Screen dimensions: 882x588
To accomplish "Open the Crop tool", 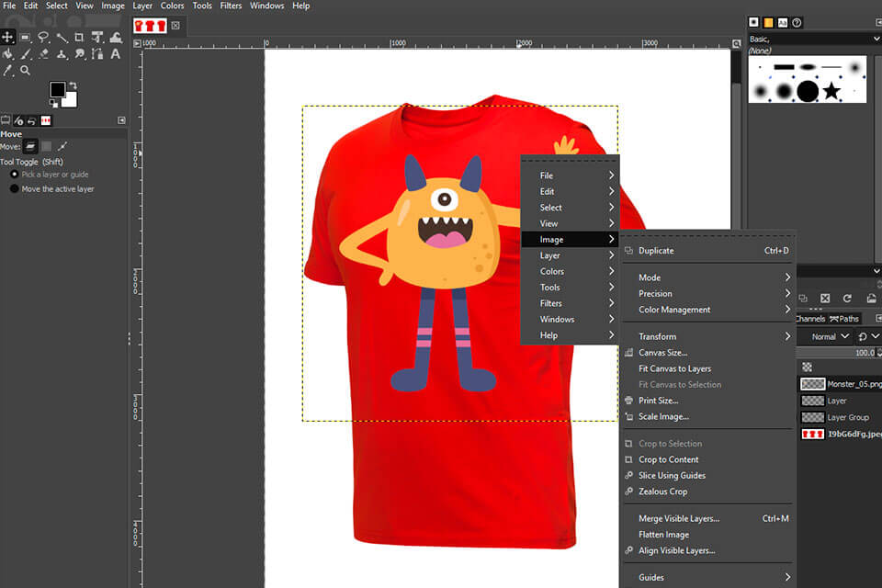I will [x=79, y=37].
